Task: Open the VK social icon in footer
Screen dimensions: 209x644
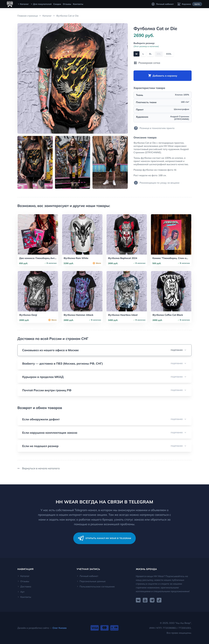Action: tap(138, 600)
